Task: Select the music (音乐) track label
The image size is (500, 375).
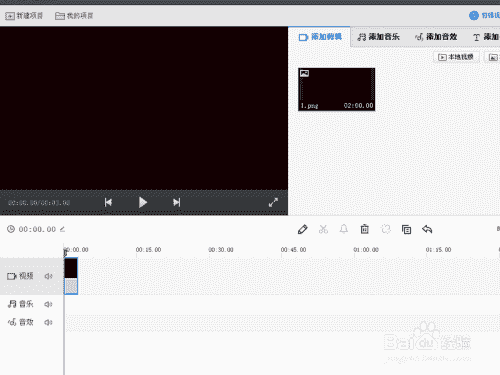Action: point(21,304)
